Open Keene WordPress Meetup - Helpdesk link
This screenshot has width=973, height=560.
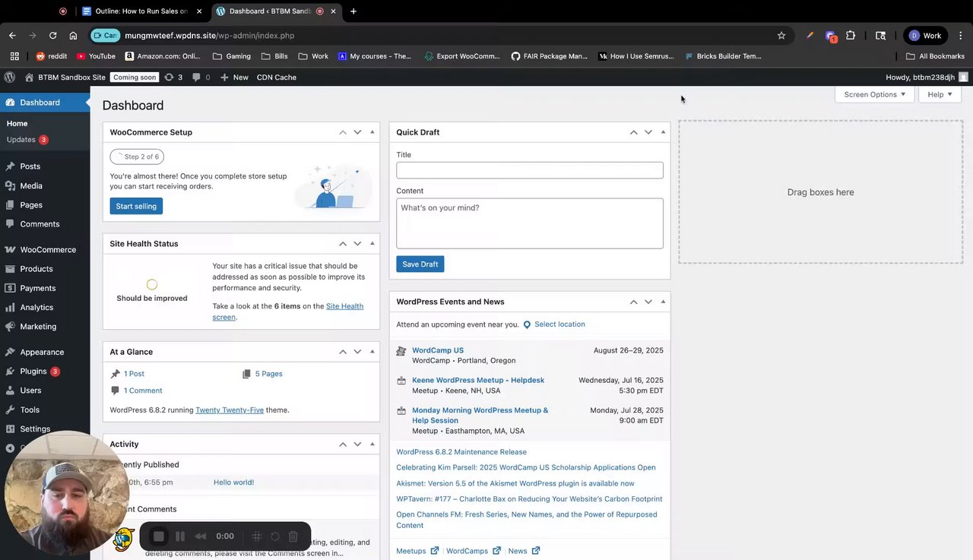[478, 380]
